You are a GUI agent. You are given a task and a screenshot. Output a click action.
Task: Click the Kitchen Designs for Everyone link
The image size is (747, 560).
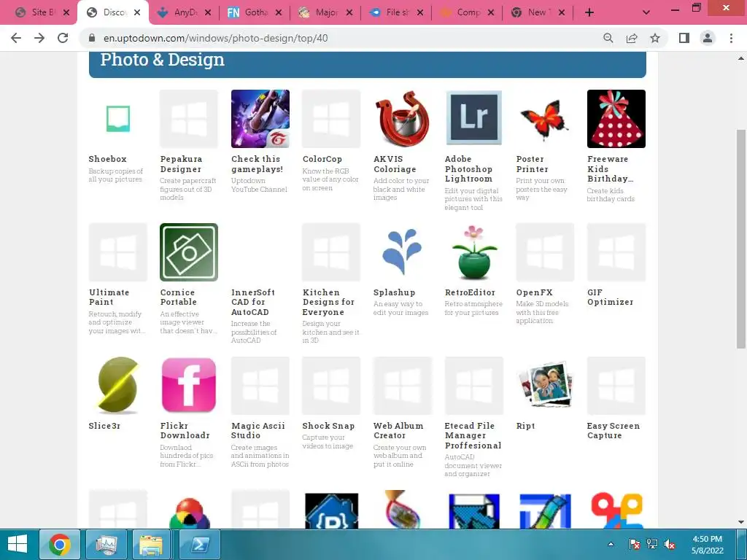click(x=328, y=303)
